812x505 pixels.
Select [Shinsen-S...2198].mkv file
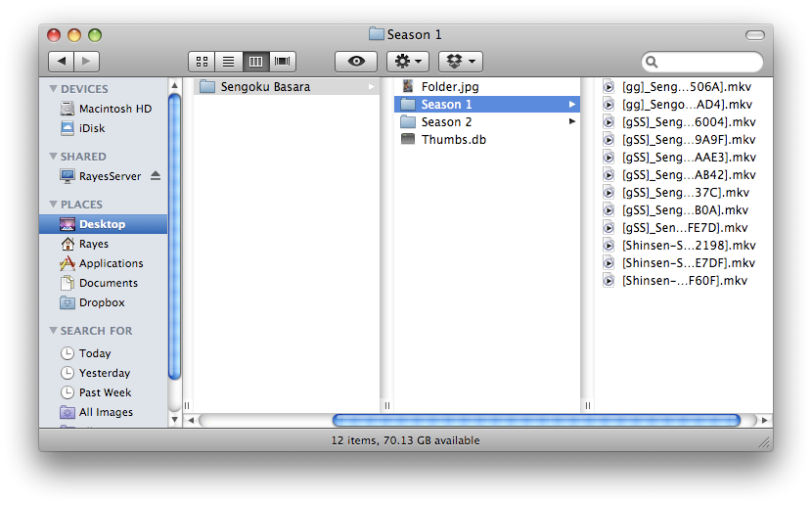tap(684, 245)
